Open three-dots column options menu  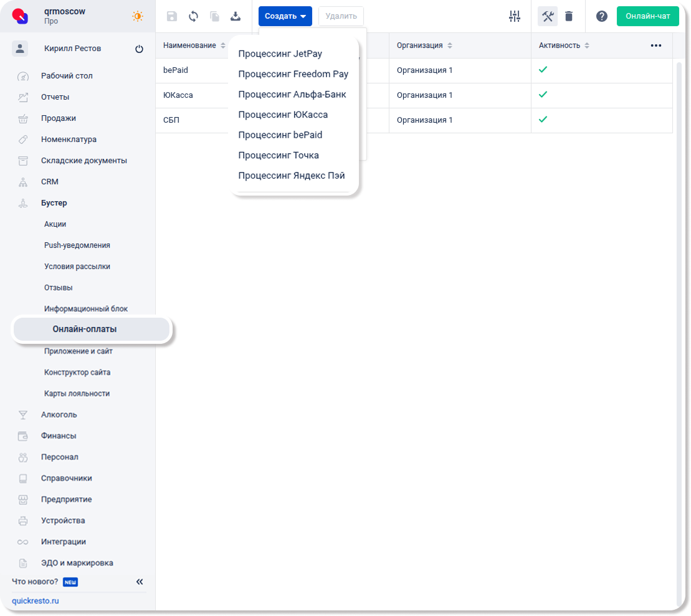pyautogui.click(x=655, y=45)
